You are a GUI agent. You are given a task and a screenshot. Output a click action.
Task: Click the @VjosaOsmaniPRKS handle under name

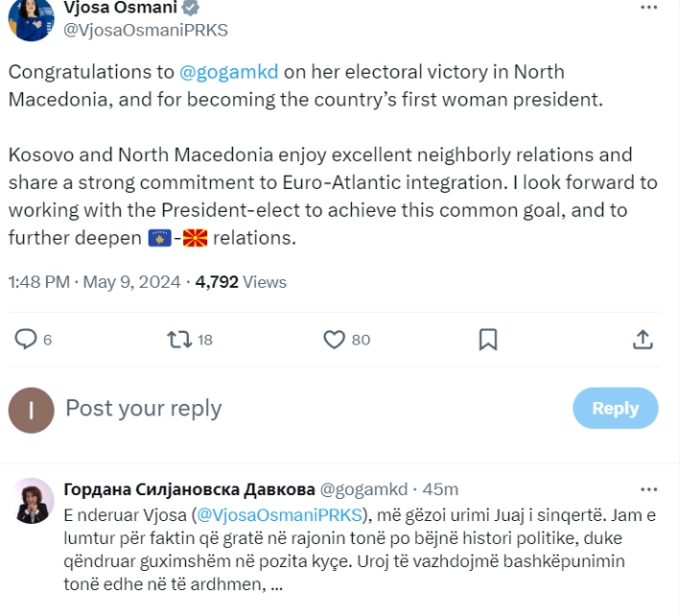click(145, 30)
